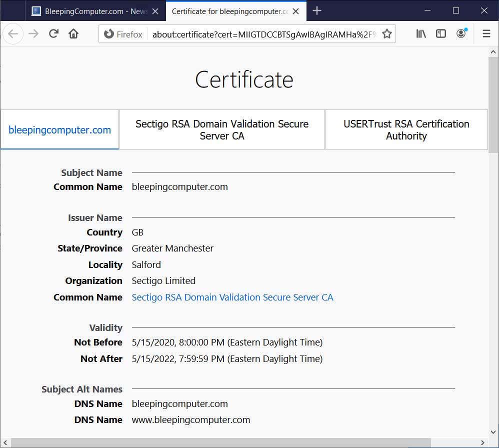Open the USERTrust RSA Certification Authority tab
This screenshot has width=499, height=448.
pyautogui.click(x=406, y=130)
